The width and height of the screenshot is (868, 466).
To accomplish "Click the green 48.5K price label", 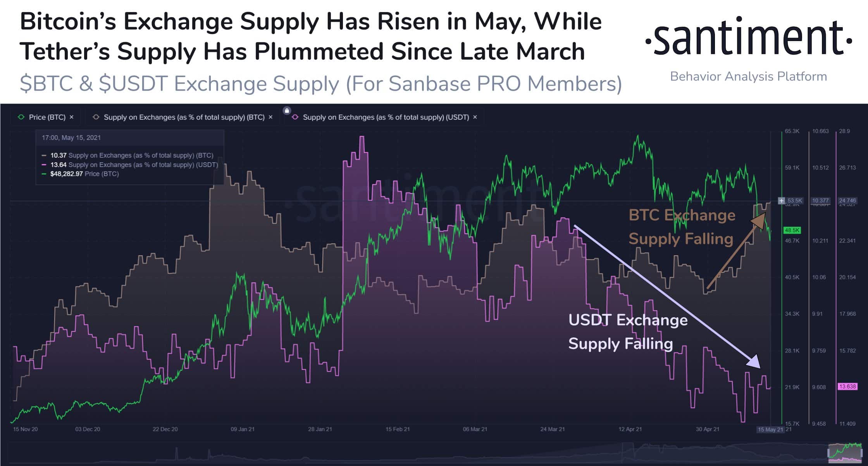I will (792, 230).
